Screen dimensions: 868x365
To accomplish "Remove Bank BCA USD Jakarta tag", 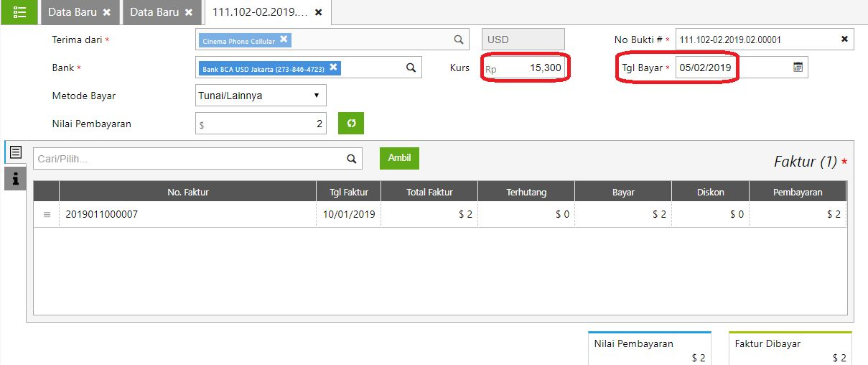I will pyautogui.click(x=333, y=68).
